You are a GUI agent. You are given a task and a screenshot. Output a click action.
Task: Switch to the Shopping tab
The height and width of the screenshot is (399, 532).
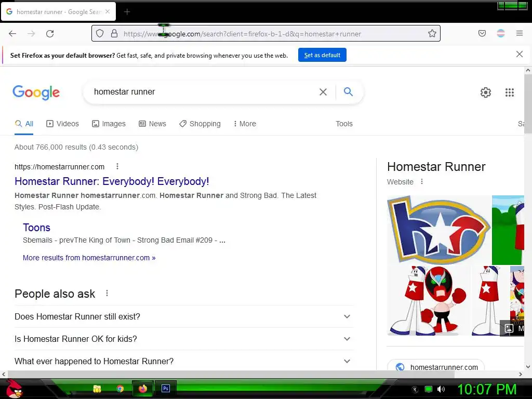200,124
